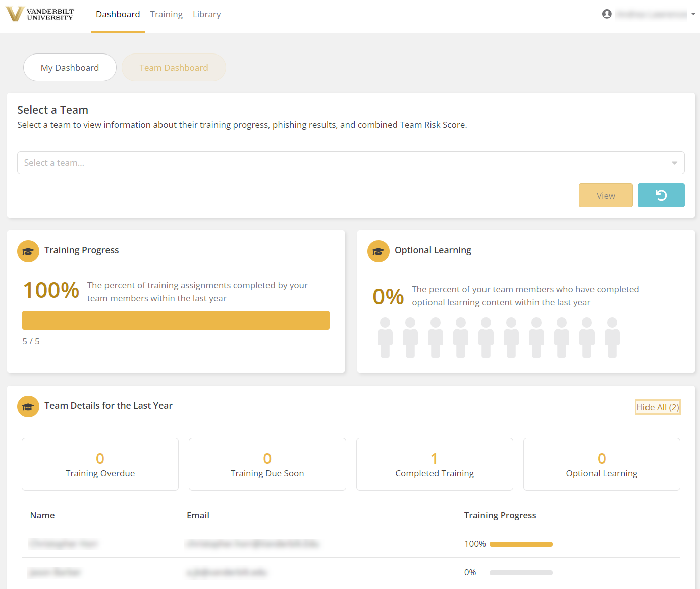Open the Training tab
The height and width of the screenshot is (589, 700).
coord(166,14)
